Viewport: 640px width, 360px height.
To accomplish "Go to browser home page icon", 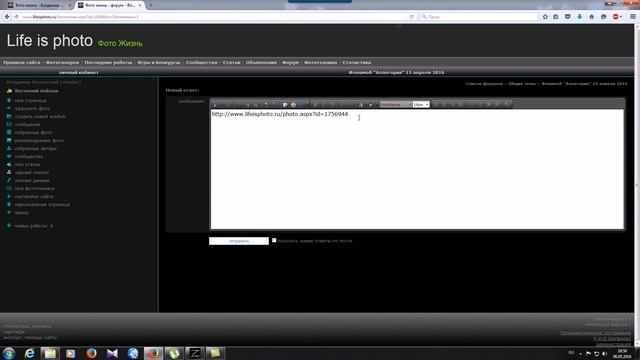I will [x=591, y=17].
